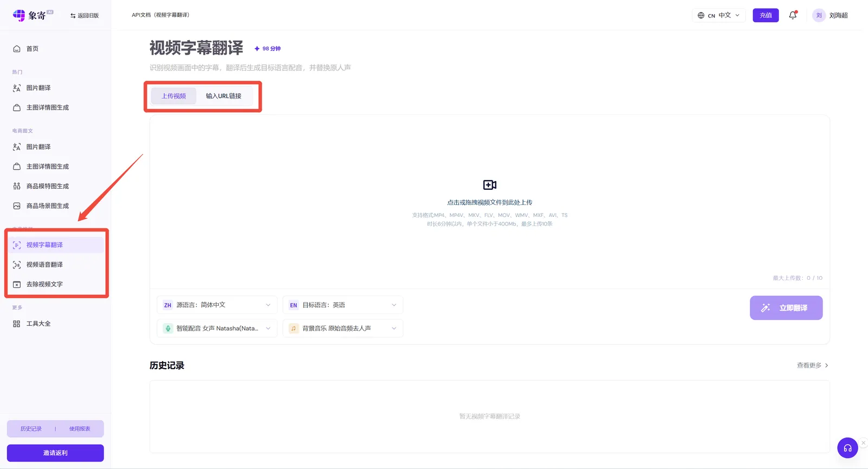Click the 商品模特图生成 people icon

17,186
